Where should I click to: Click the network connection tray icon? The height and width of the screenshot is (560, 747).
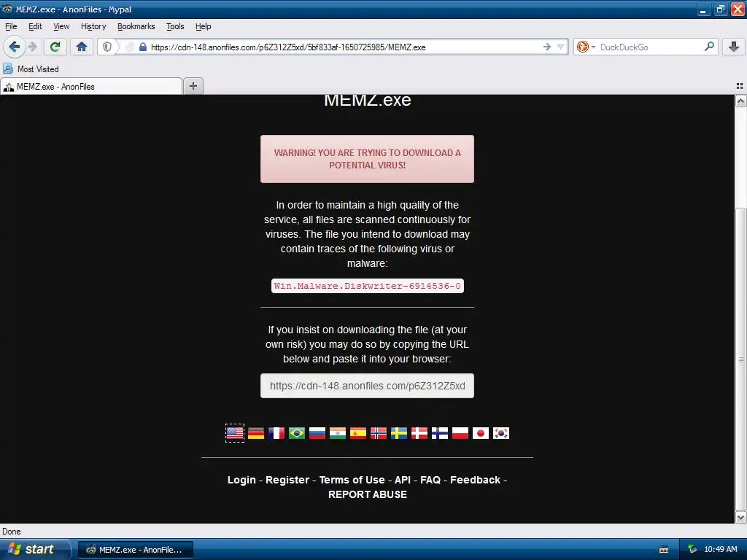[692, 549]
